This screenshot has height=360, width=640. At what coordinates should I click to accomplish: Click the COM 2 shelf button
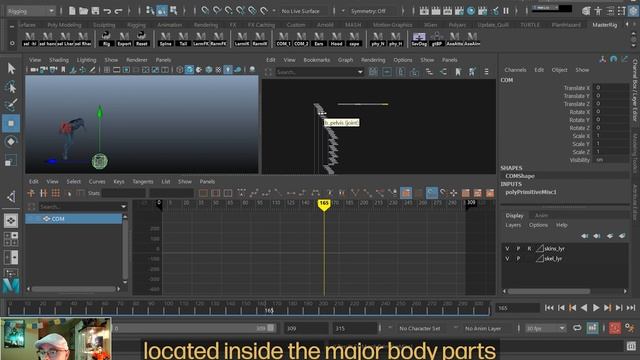(x=301, y=39)
